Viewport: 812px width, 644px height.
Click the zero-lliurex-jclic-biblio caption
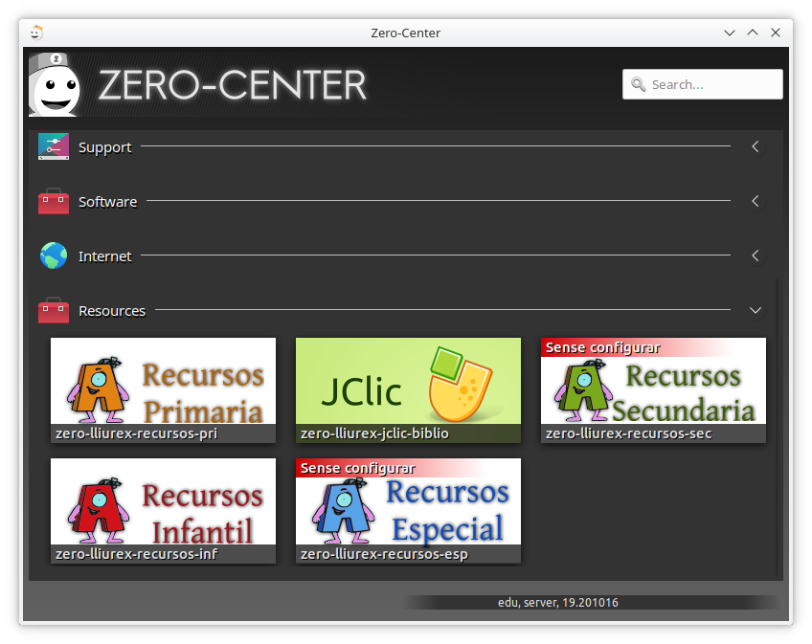(x=374, y=433)
